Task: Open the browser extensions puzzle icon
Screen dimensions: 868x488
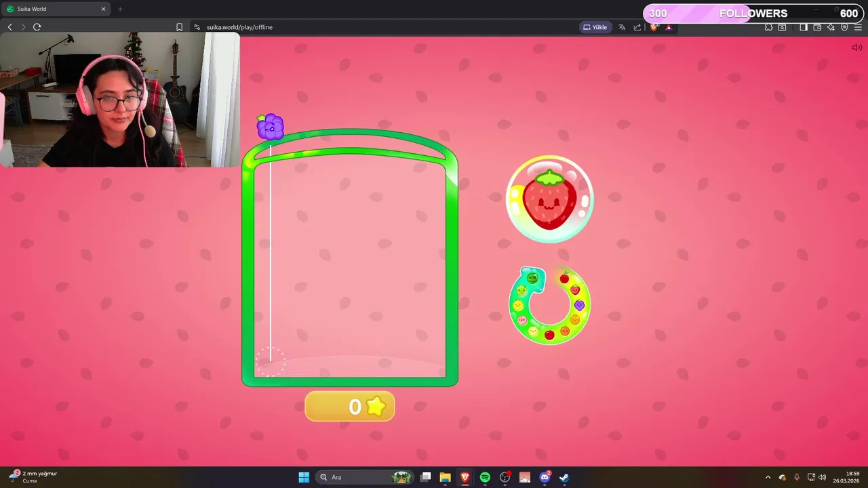Action: (768, 27)
